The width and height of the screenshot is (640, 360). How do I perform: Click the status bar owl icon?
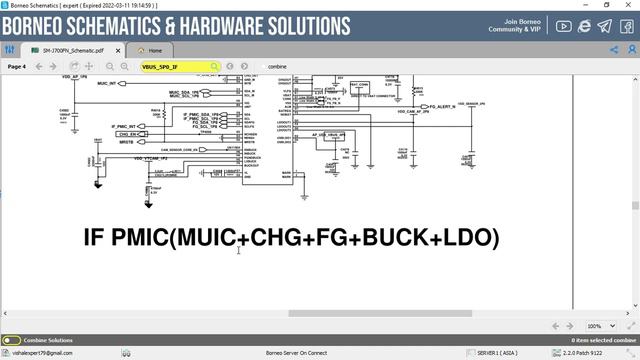[x=126, y=353]
